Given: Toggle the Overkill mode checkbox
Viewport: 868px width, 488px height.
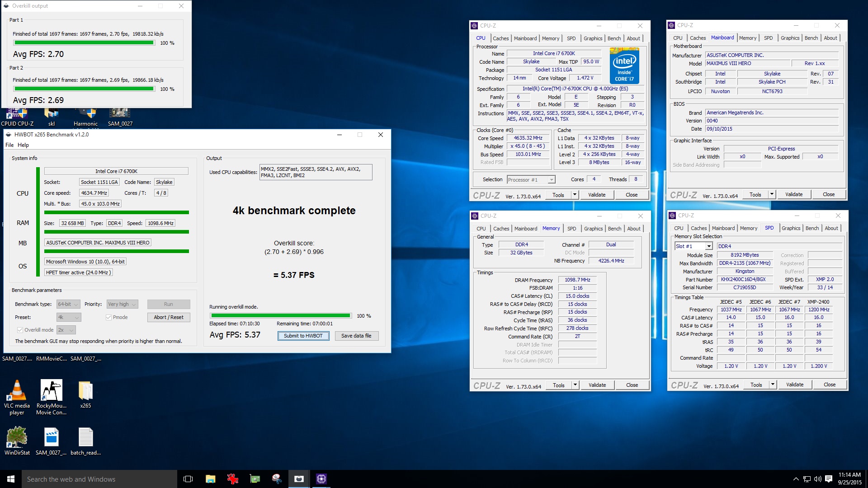Looking at the screenshot, I should (20, 330).
